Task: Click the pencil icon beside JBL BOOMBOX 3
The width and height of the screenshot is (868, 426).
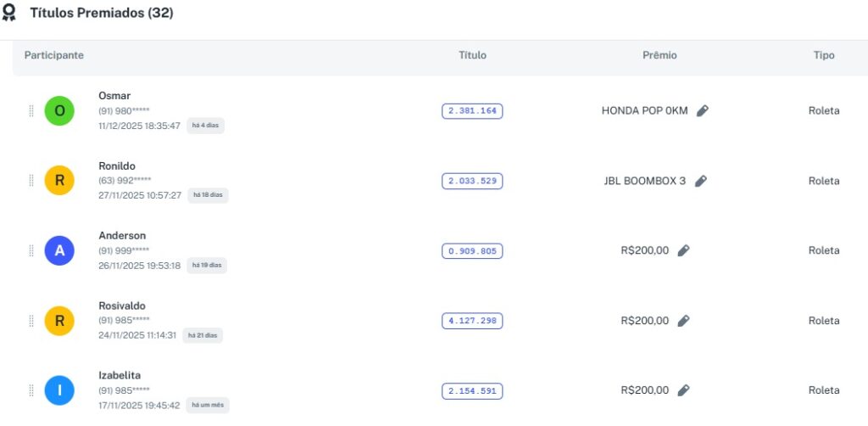Action: pyautogui.click(x=700, y=181)
